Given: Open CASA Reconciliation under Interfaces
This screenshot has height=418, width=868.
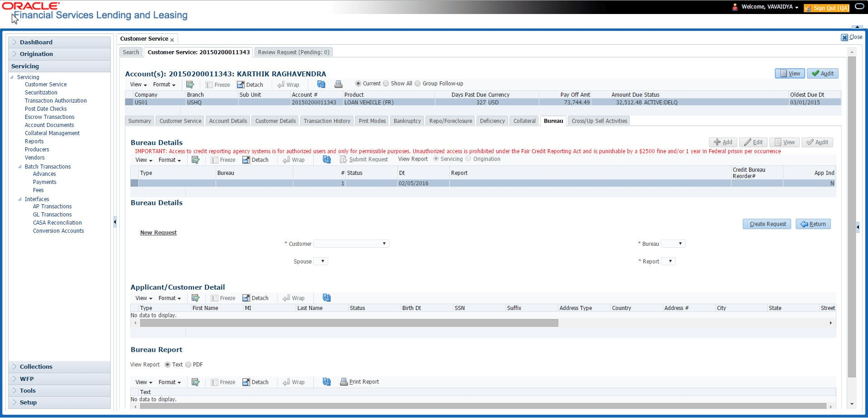Looking at the screenshot, I should pos(57,223).
